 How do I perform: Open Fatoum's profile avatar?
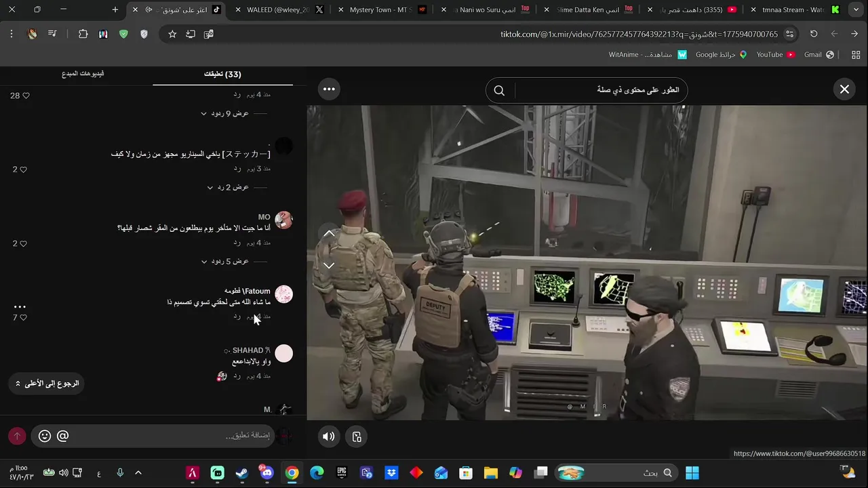click(x=283, y=293)
